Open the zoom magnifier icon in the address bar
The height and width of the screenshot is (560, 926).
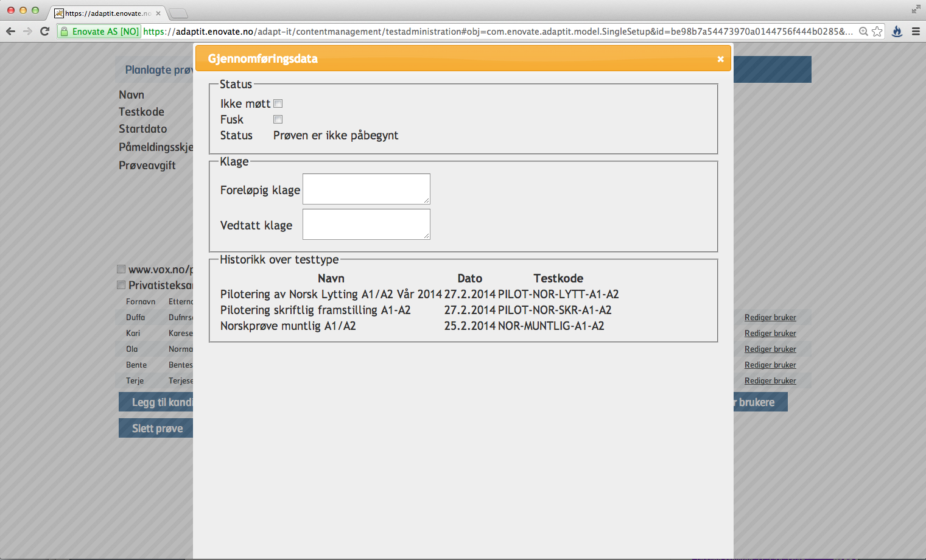pyautogui.click(x=863, y=32)
